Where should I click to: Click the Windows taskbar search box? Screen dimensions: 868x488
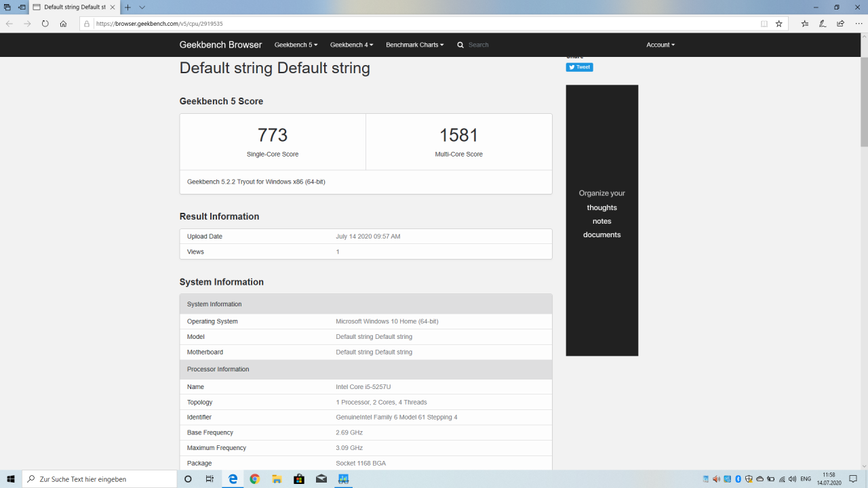99,479
